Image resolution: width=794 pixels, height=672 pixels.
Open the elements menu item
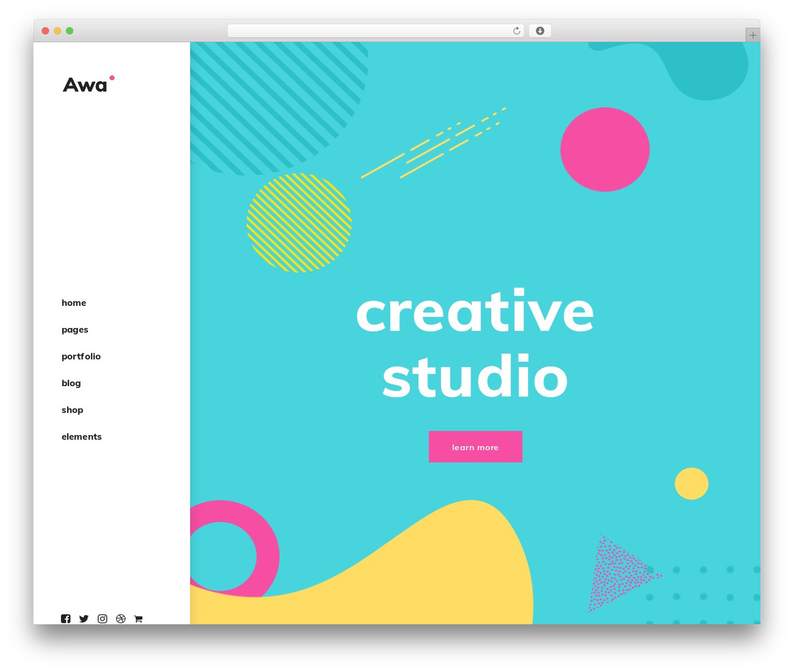click(x=82, y=436)
